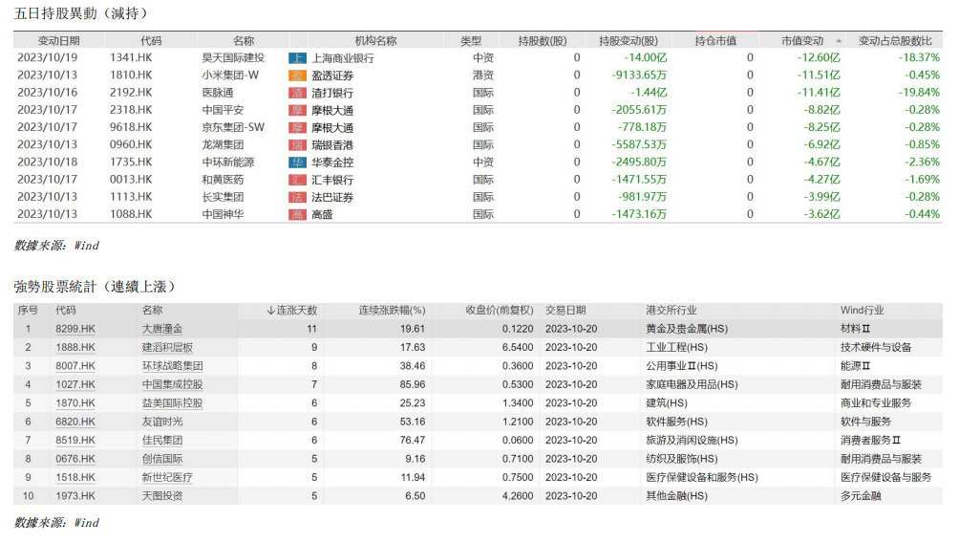
Task: Click the 交易日期 column header
Action: pyautogui.click(x=565, y=310)
